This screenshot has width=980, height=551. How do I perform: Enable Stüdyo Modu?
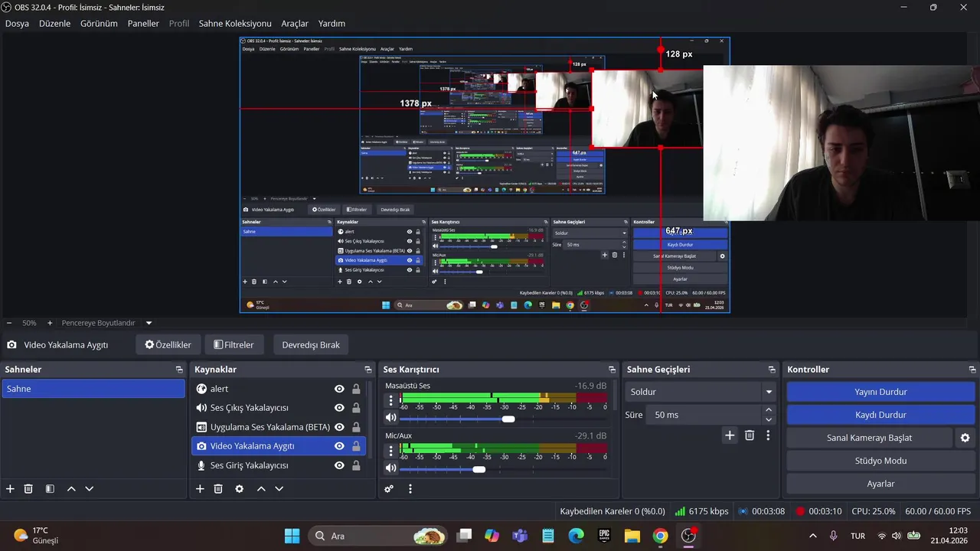(x=880, y=461)
